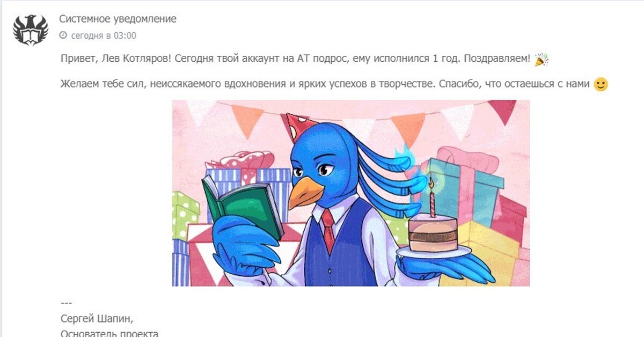Click the bird's red necktie
This screenshot has width=644, height=337.
point(329,231)
